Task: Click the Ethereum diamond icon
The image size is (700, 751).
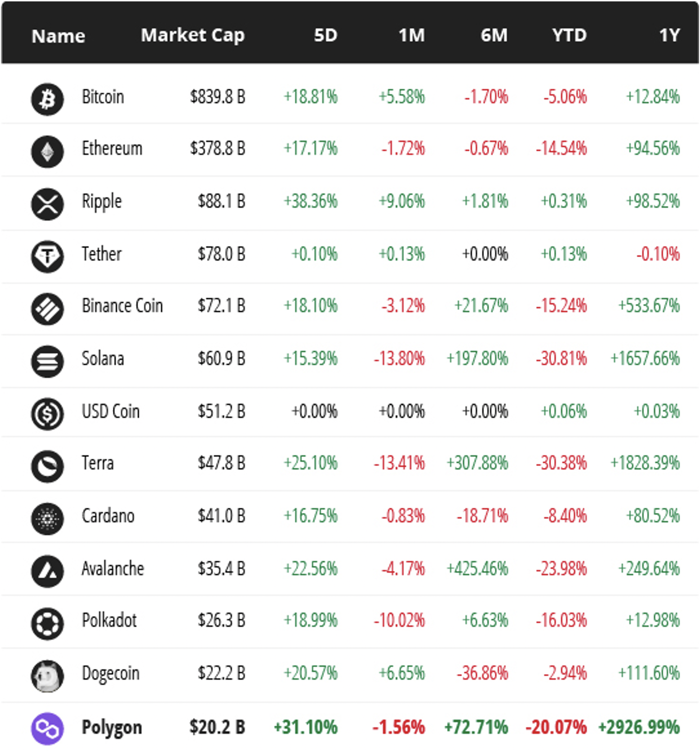Action: [47, 151]
